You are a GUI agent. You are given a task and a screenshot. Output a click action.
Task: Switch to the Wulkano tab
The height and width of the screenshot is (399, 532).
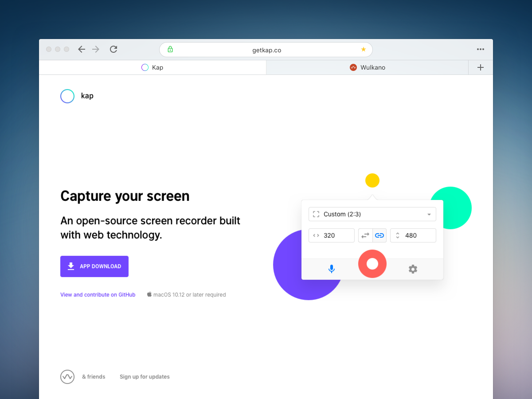coord(367,67)
